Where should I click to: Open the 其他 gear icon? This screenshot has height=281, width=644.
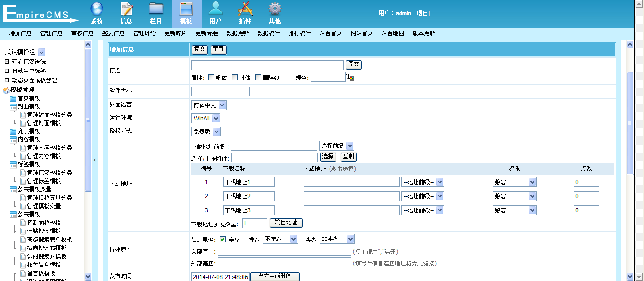click(x=275, y=9)
